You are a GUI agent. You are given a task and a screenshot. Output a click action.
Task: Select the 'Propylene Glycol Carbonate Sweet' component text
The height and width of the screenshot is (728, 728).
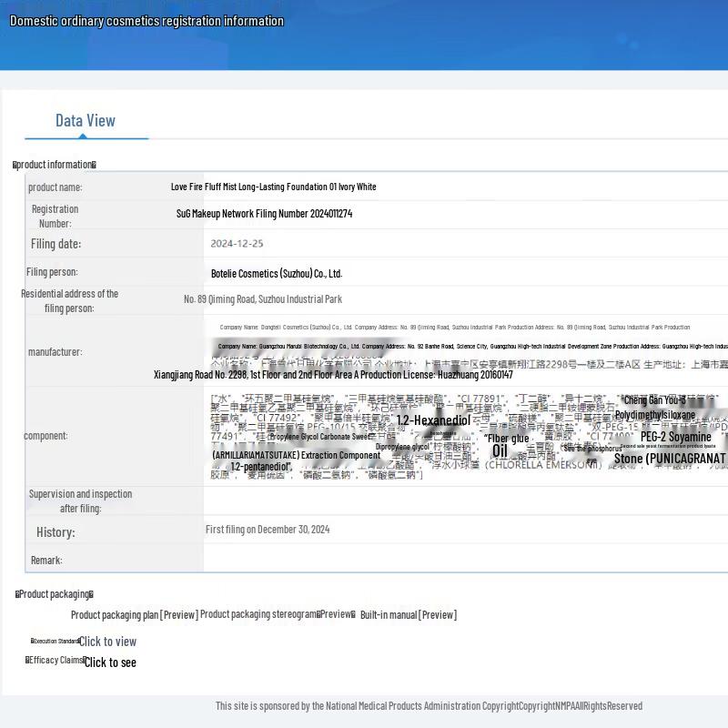click(321, 437)
